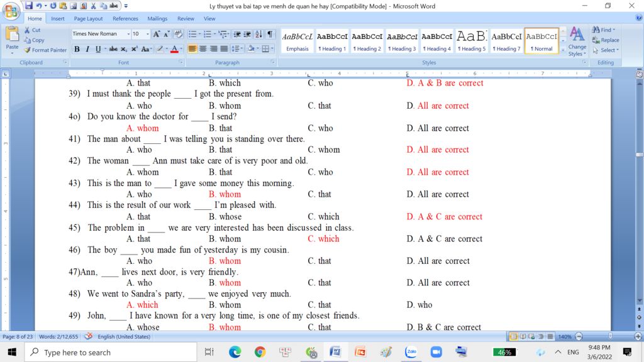Switch to Print Layout view
The image size is (644, 362).
coord(513,337)
